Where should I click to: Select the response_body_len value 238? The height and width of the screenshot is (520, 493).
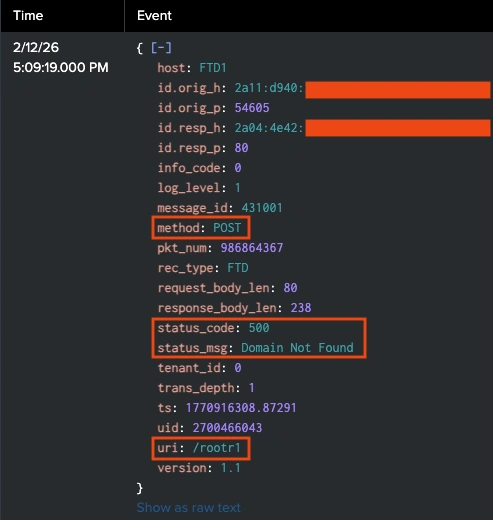pos(301,308)
